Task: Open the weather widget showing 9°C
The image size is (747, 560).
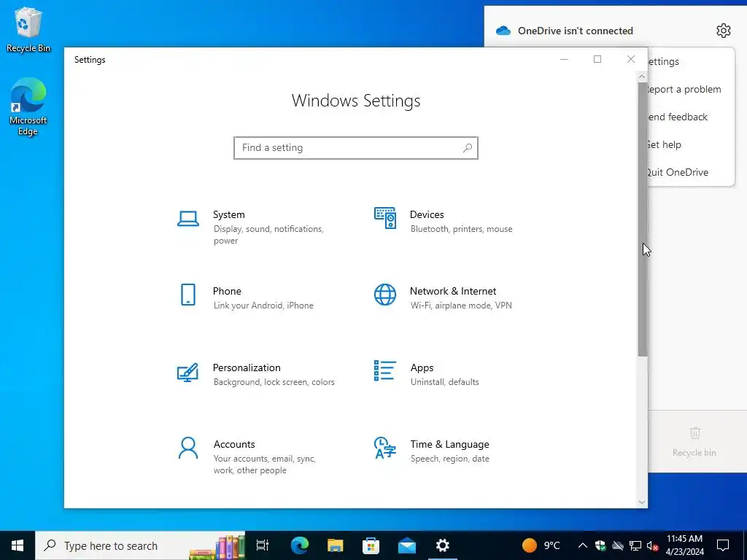Action: tap(541, 545)
